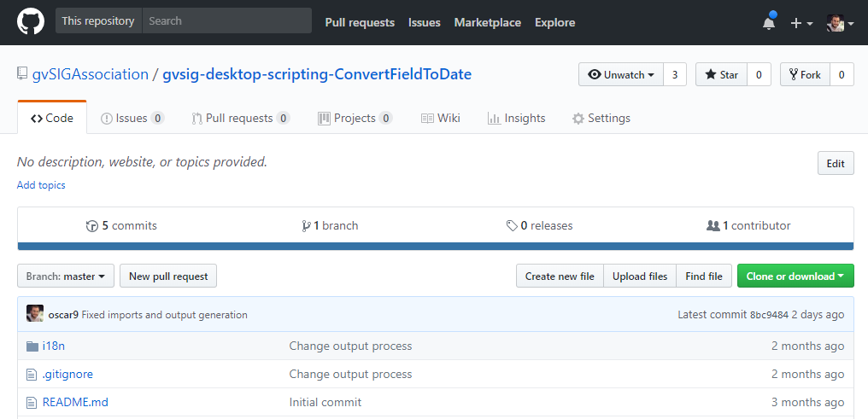
Task: Star this repository
Action: [721, 75]
